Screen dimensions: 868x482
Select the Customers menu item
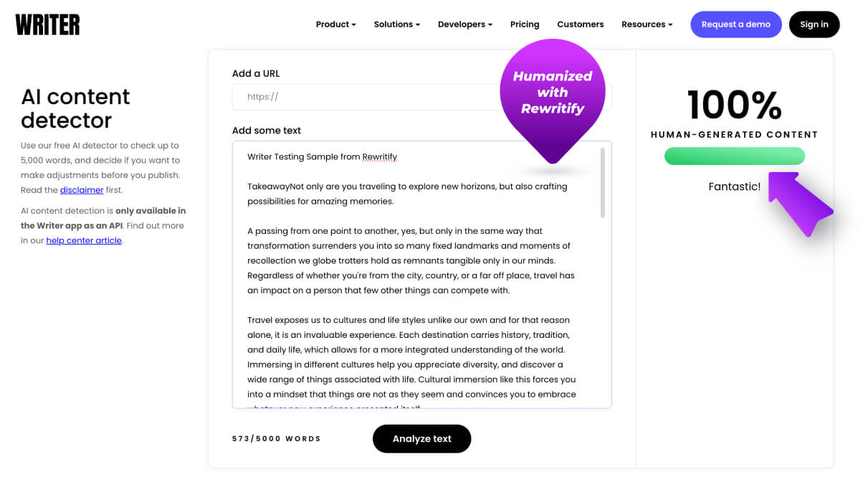pos(580,24)
